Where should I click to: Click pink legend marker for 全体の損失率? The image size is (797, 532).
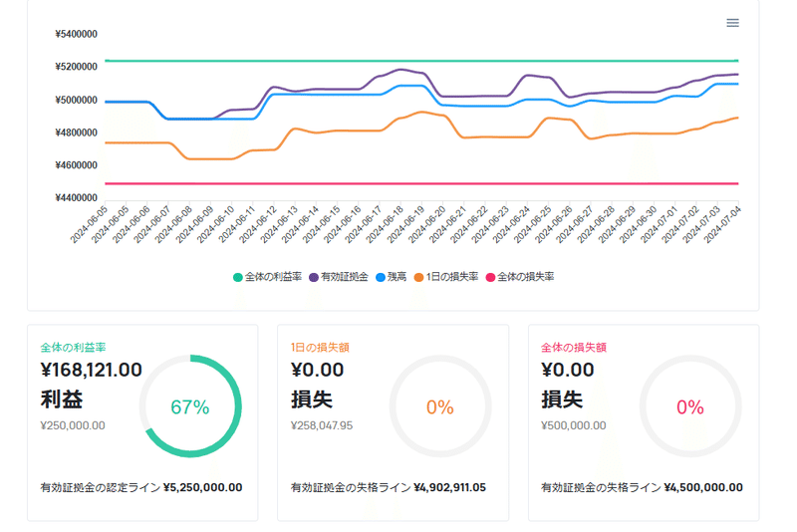click(490, 277)
